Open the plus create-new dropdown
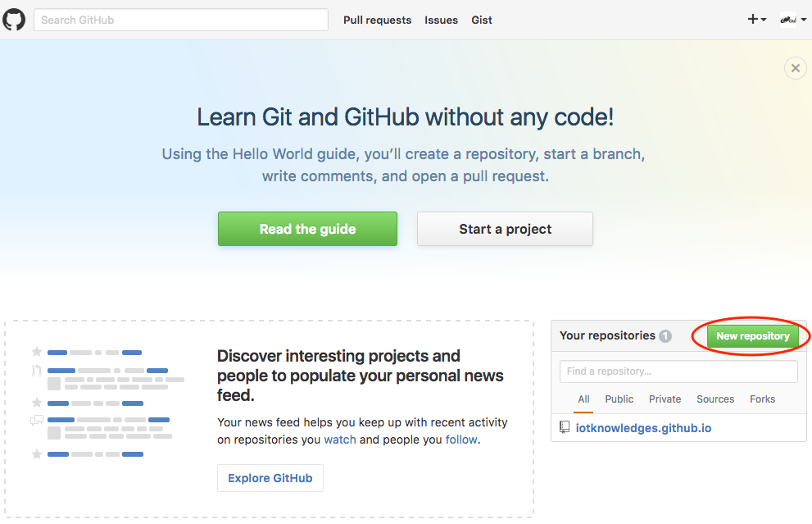812x524 pixels. (x=756, y=20)
